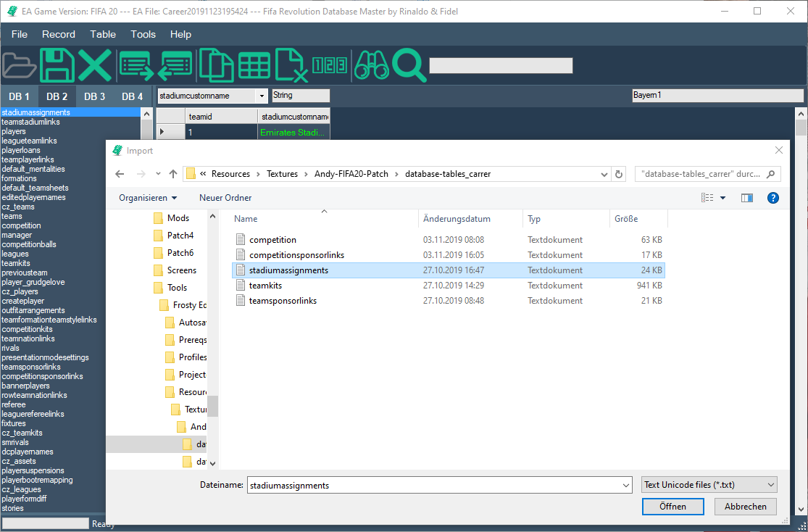This screenshot has width=808, height=532.
Task: Click the main toolbar search text field
Action: (501, 65)
